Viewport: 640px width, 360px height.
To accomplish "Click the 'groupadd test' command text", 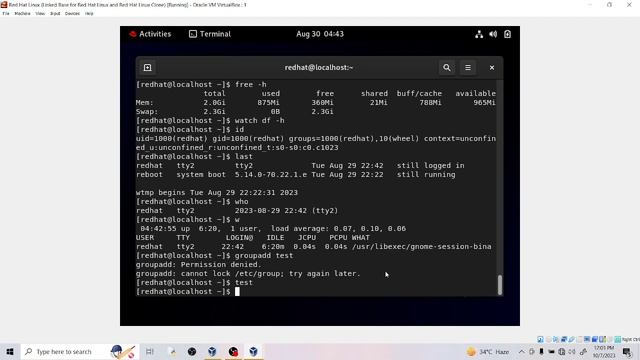I will point(264,256).
